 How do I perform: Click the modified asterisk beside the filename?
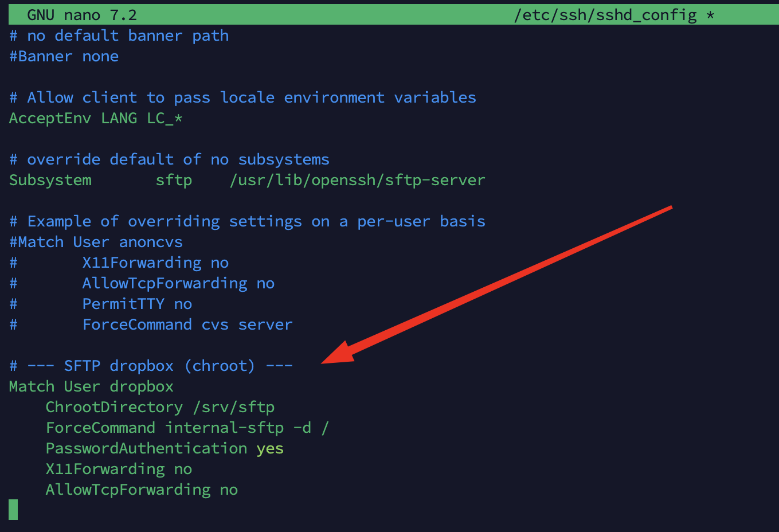click(x=710, y=15)
